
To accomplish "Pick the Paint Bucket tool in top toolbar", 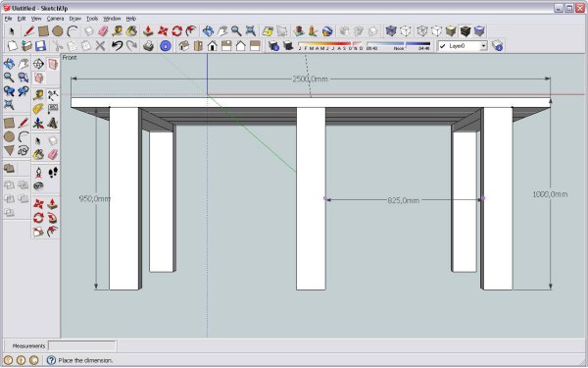I will (x=131, y=31).
